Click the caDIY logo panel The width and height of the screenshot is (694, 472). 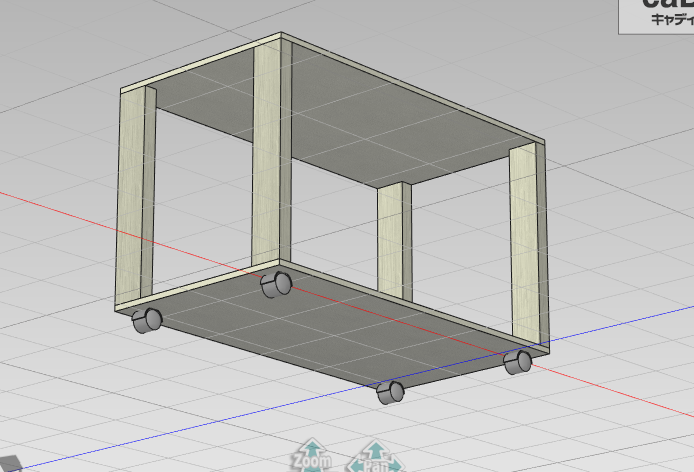(x=656, y=17)
